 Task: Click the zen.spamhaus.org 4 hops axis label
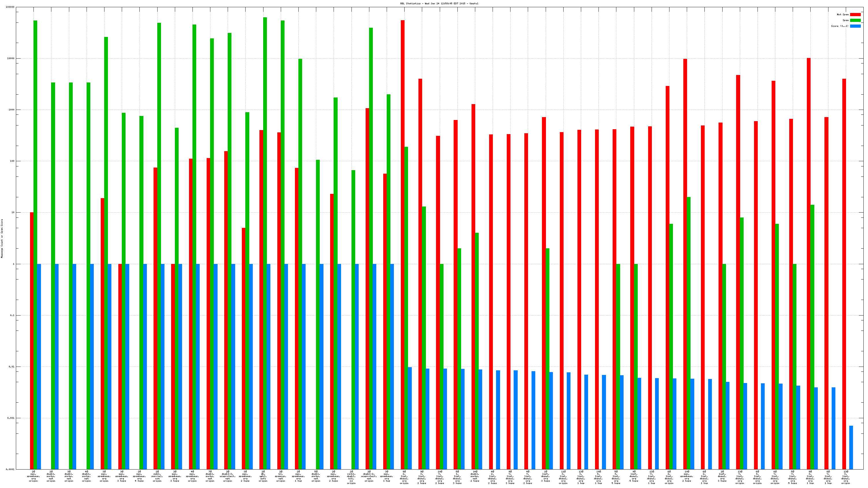tap(139, 476)
